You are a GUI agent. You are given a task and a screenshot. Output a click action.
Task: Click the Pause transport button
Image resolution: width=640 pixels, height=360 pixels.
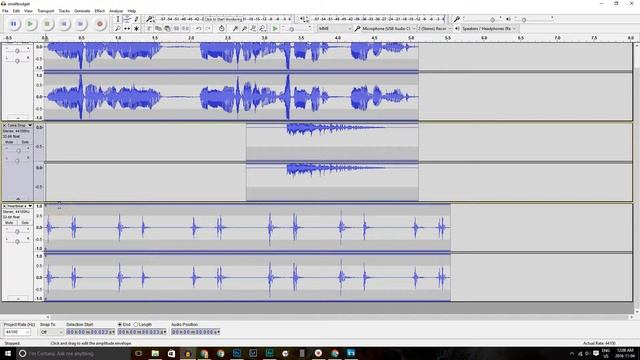point(13,24)
